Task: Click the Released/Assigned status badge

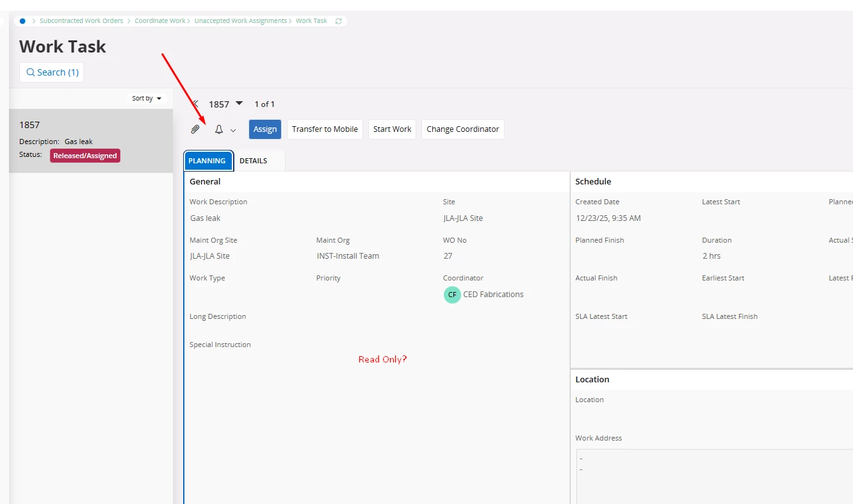Action: 85,156
